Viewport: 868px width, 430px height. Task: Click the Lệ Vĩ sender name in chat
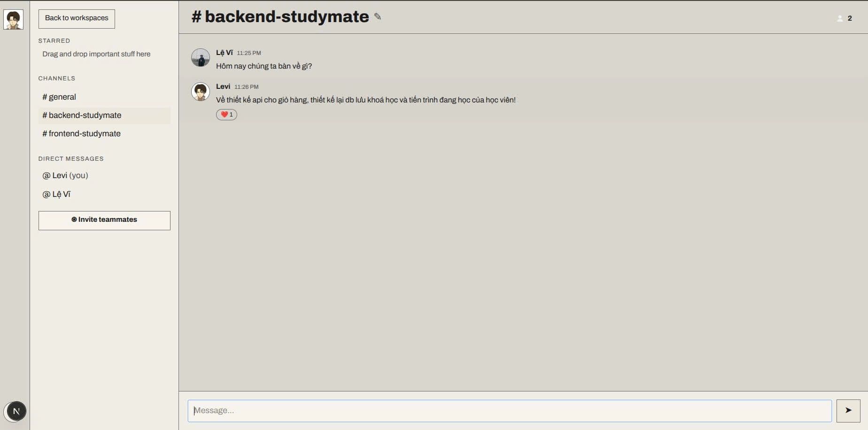[x=225, y=53]
